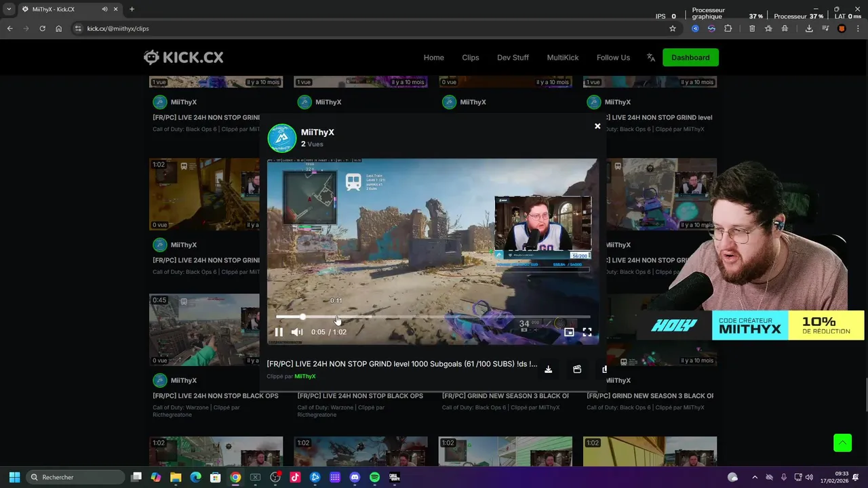The height and width of the screenshot is (488, 868).
Task: Open MiiThyX avatar in the clip popup
Action: pos(282,138)
